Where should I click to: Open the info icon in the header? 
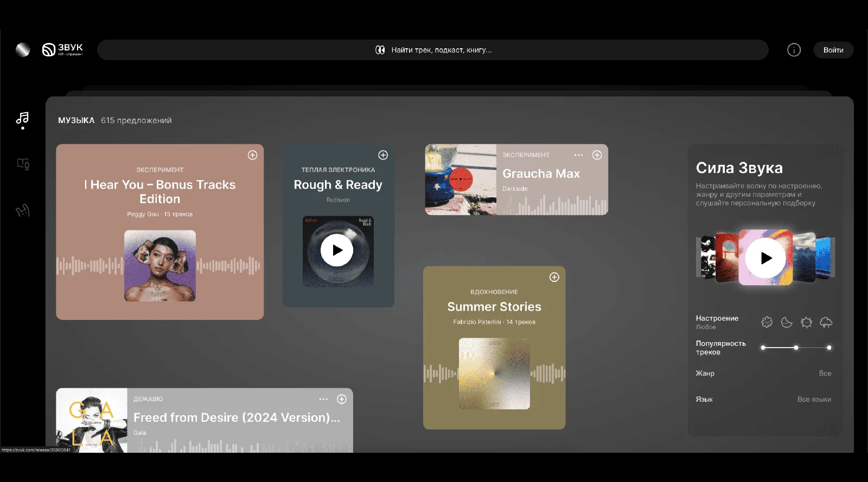(x=794, y=50)
